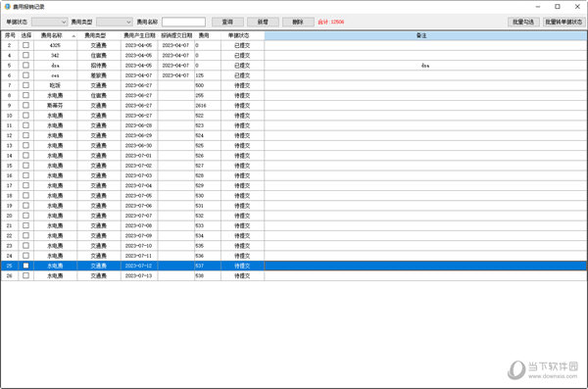
Task: Click the amount cell 530
Action: pos(208,195)
